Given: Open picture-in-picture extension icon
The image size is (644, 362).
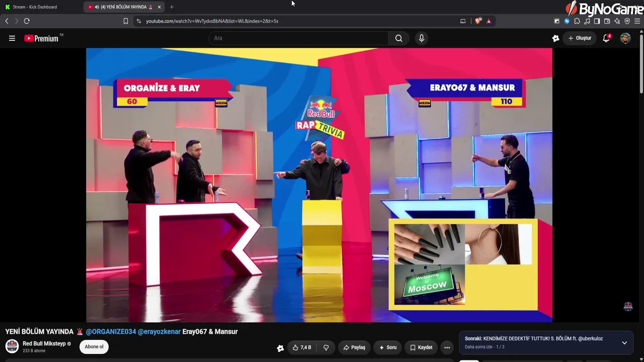Looking at the screenshot, I should point(556,21).
